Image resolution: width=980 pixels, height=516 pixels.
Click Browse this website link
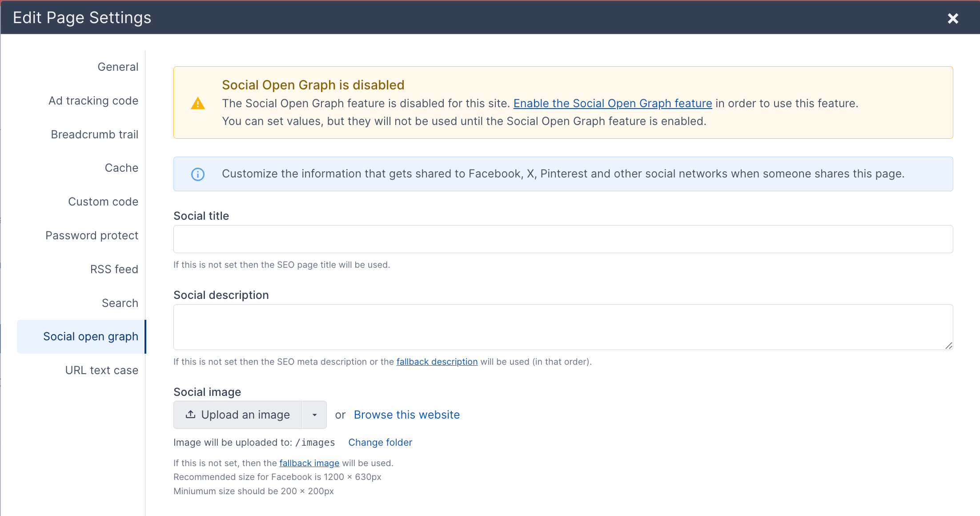coord(407,415)
